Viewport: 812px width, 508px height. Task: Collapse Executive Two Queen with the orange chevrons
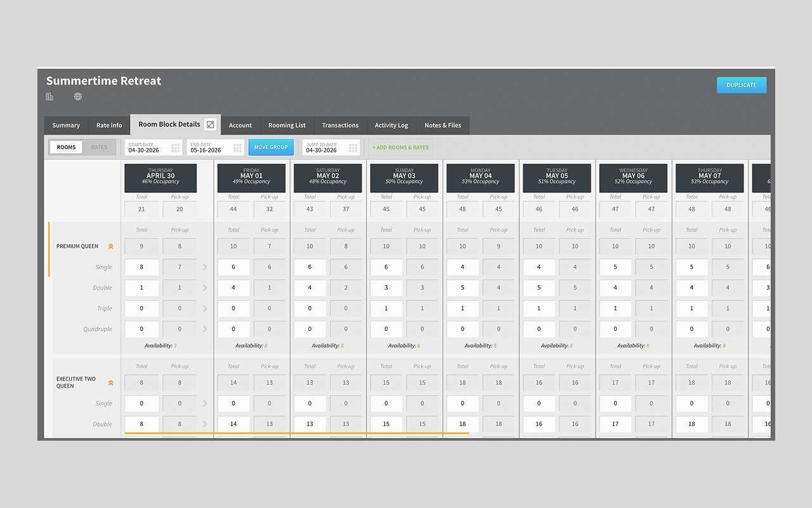pos(110,383)
